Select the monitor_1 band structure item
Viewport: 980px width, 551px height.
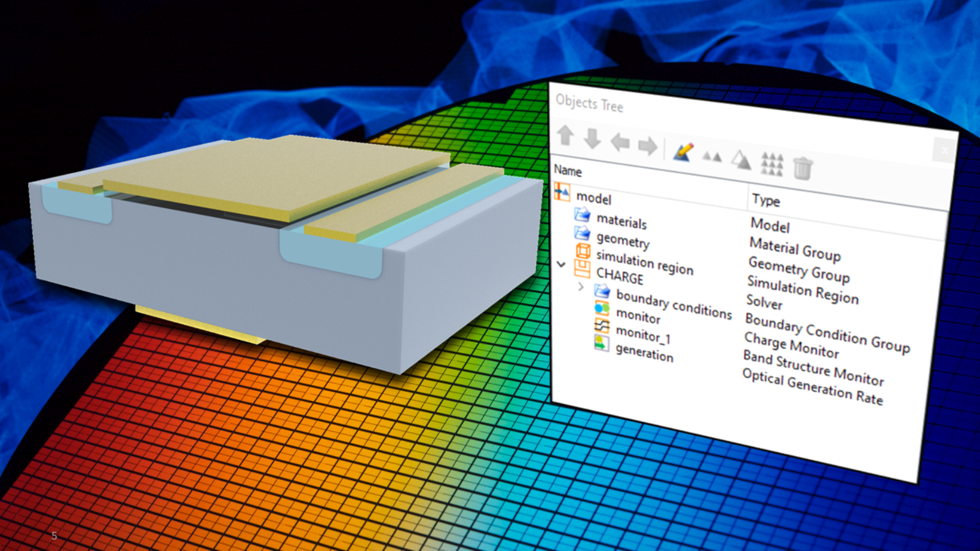[x=643, y=335]
